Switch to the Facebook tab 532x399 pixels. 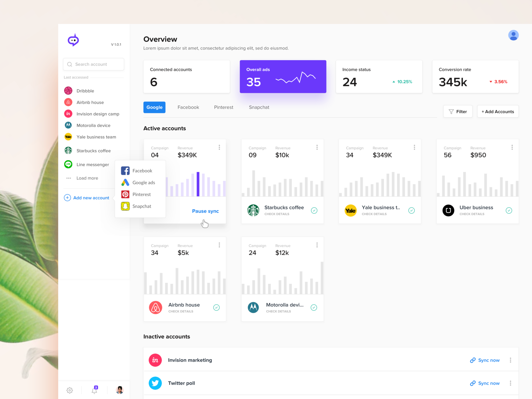click(188, 107)
